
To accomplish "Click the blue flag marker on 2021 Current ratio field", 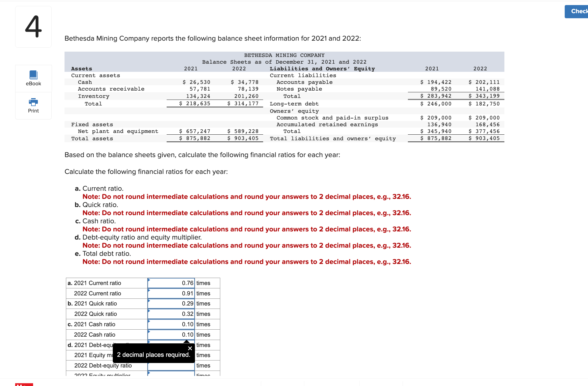I will 149,280.
